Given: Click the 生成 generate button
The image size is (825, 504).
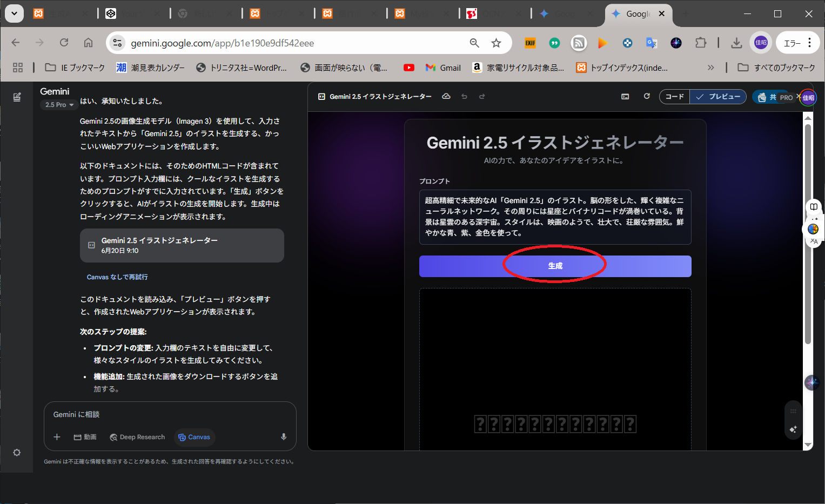Looking at the screenshot, I should 555,266.
